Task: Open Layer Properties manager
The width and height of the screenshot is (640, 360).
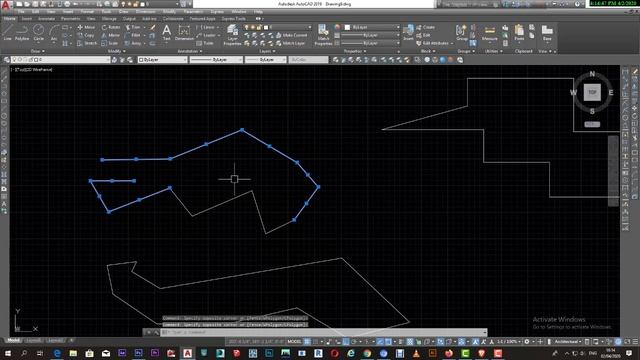Action: pos(232,34)
